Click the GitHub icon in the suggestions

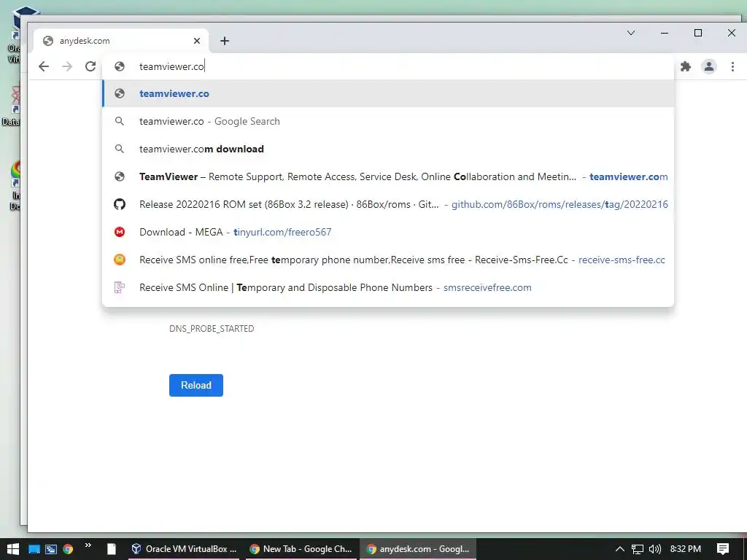[x=120, y=204]
